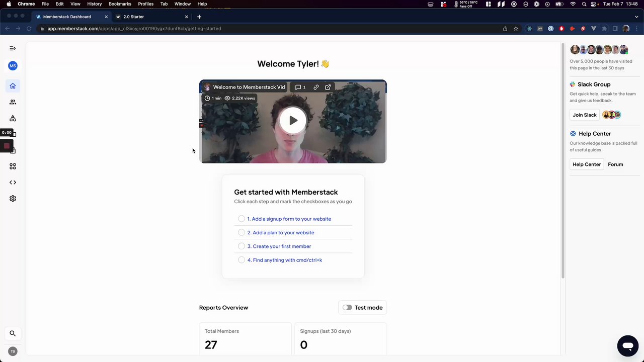Viewport: 644px width, 362px height.
Task: Click the Join Slack button
Action: coord(585,115)
